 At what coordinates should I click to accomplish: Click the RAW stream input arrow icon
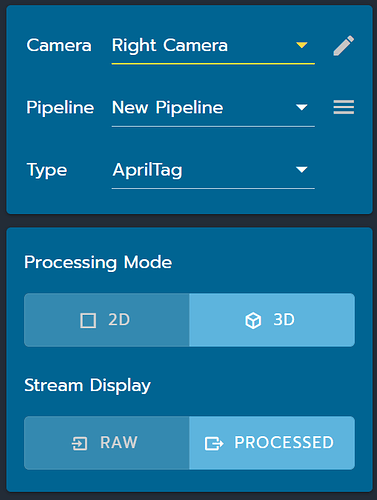tap(80, 443)
